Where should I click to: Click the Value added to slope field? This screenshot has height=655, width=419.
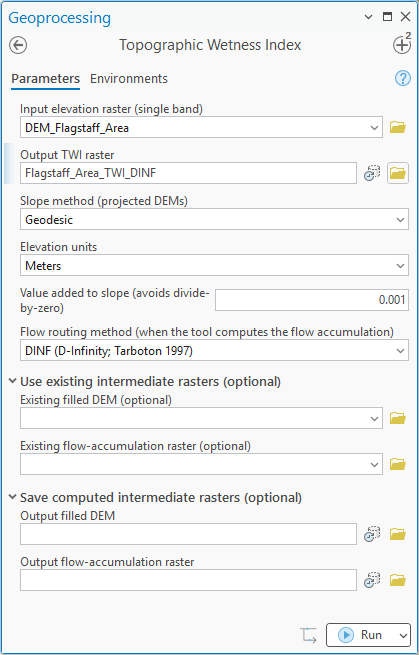312,300
